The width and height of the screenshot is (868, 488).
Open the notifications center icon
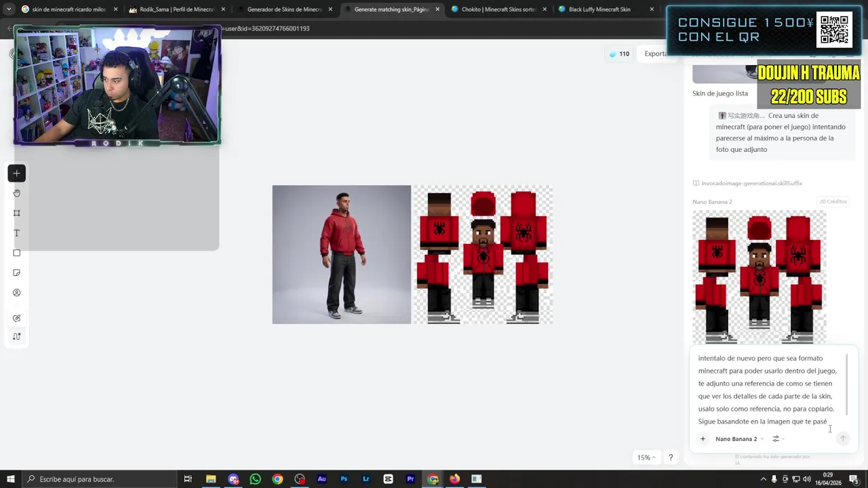point(854,479)
